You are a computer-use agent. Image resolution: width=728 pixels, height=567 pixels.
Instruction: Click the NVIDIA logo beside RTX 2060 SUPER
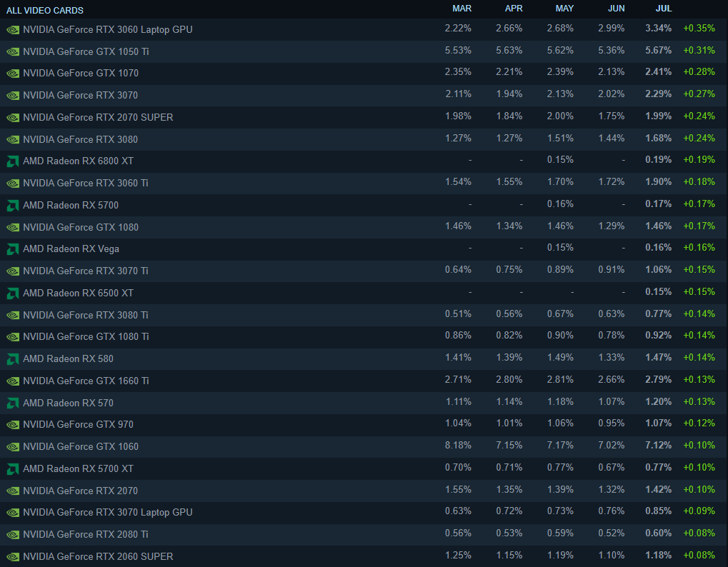tap(12, 557)
